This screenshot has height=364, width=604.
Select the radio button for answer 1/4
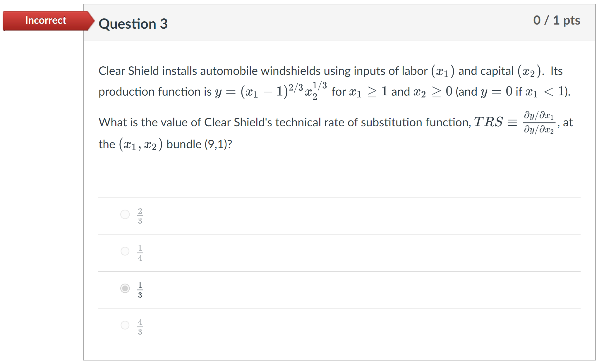tap(125, 252)
